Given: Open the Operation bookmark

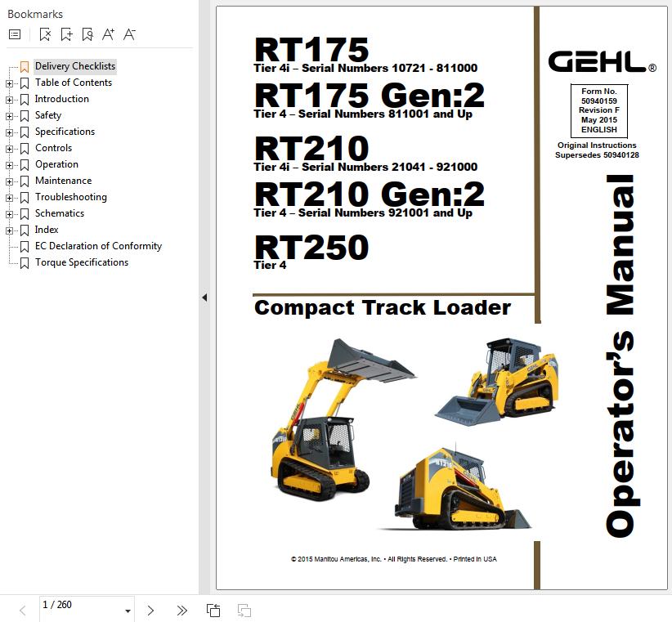Looking at the screenshot, I should tap(56, 164).
